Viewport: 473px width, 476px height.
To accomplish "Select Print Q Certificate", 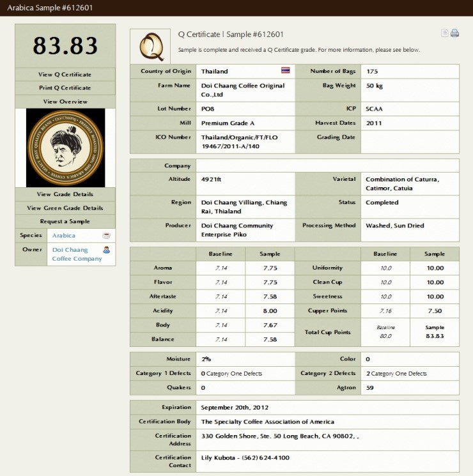I will [x=65, y=88].
